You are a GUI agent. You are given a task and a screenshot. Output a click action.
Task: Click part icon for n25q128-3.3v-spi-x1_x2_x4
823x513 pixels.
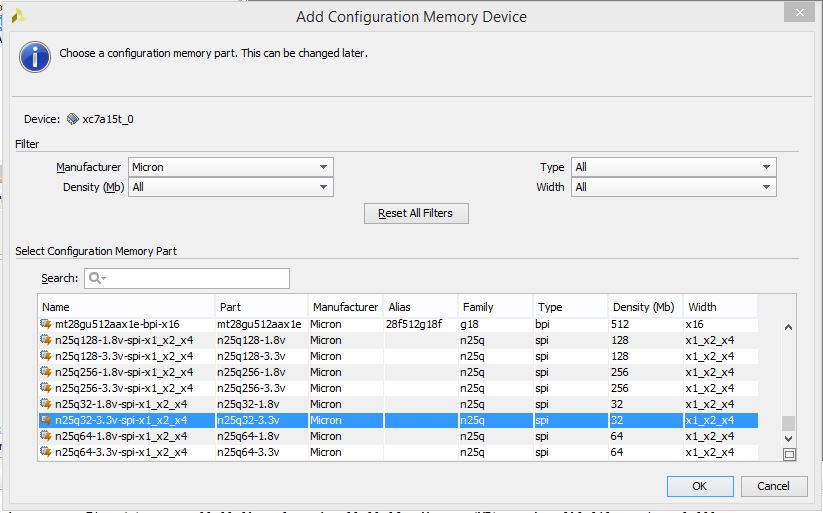click(x=46, y=356)
